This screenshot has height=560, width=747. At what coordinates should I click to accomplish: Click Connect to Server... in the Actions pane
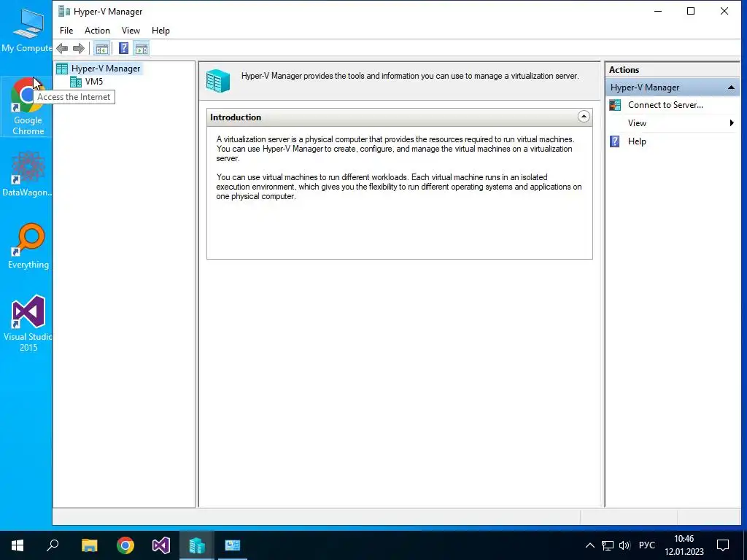pyautogui.click(x=665, y=105)
